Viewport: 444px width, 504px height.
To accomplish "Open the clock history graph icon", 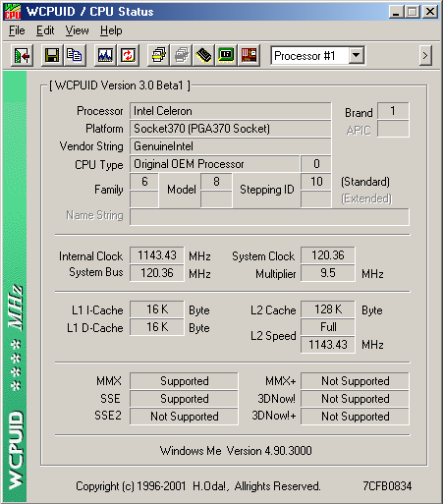I will (105, 56).
